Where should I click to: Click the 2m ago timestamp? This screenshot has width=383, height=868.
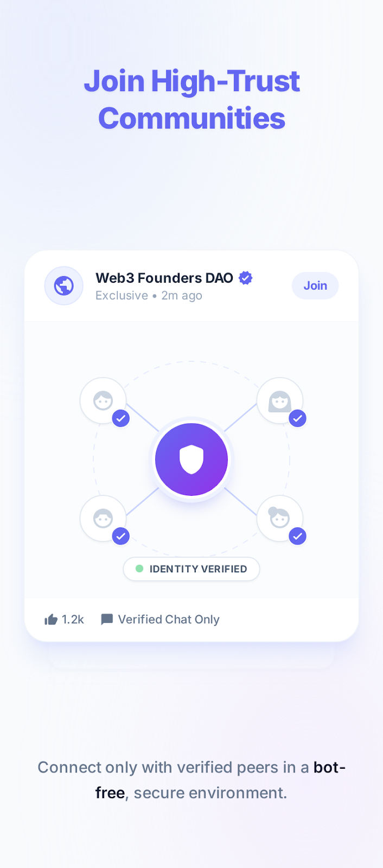tap(181, 296)
